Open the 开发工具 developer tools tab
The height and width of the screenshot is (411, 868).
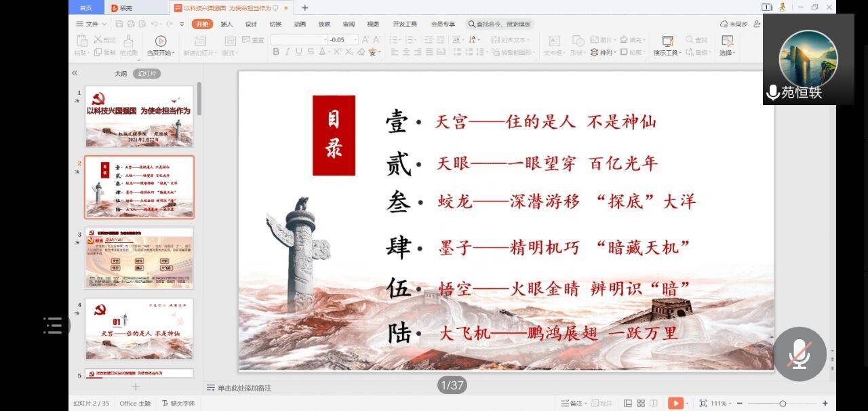click(405, 24)
